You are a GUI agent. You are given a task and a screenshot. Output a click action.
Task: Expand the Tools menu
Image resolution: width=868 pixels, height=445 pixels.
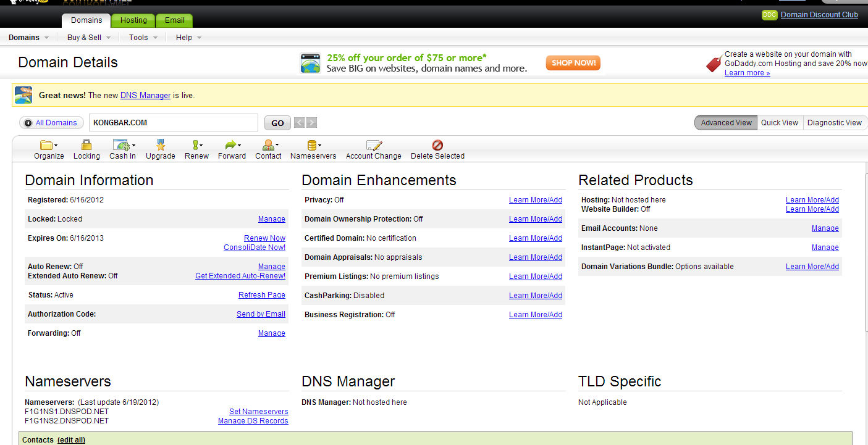[x=143, y=38]
